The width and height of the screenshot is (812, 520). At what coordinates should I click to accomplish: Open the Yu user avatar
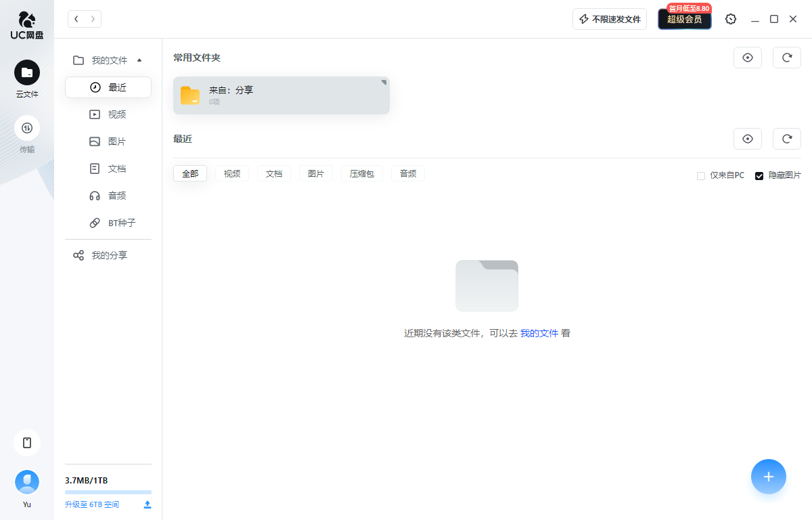coord(27,482)
